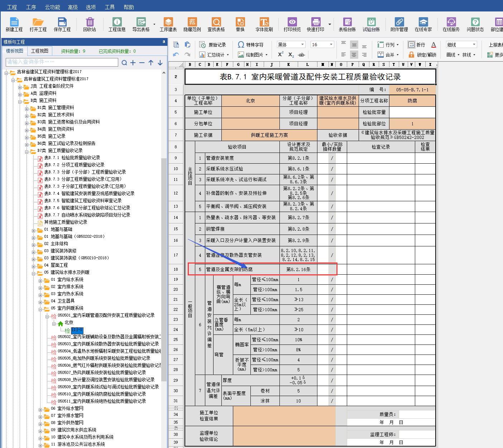The image size is (503, 448).
Task: Open 查找表格 table search
Action: (x=216, y=24)
